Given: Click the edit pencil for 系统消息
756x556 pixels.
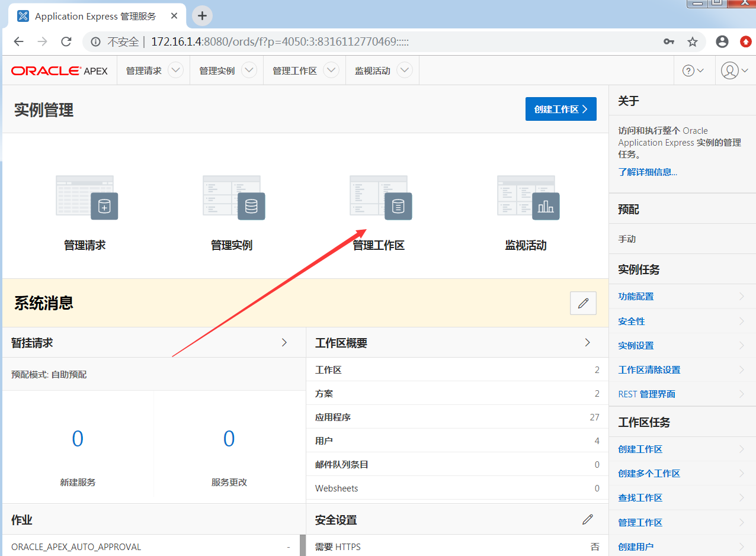Looking at the screenshot, I should [x=583, y=303].
